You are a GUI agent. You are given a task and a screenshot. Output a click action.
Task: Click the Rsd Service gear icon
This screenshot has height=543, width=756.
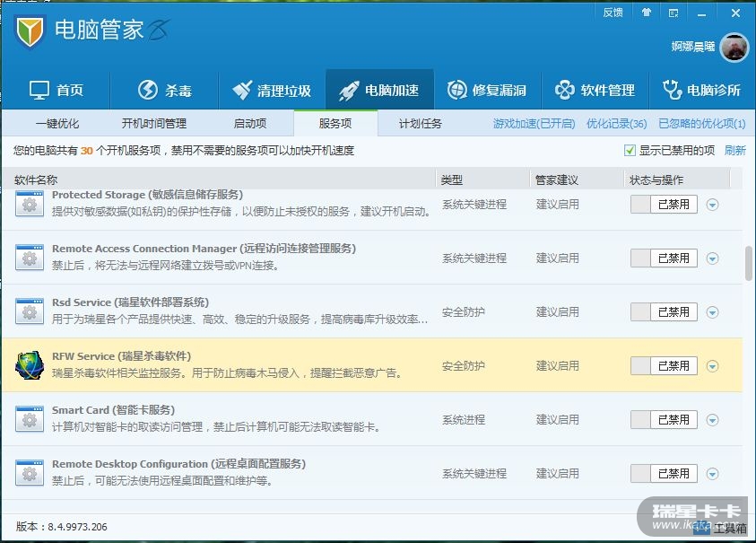[x=30, y=311]
